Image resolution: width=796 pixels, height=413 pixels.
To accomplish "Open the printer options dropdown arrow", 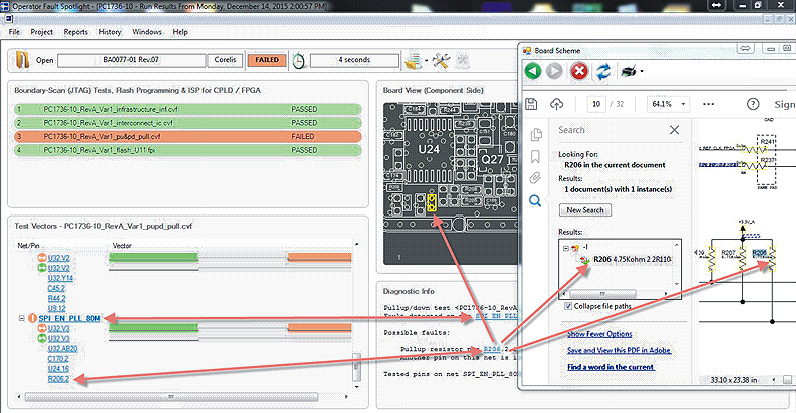I will pyautogui.click(x=642, y=72).
